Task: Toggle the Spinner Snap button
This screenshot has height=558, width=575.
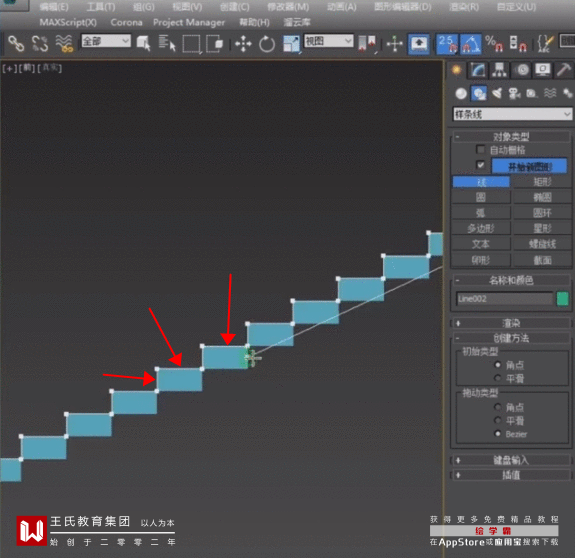Action: click(x=518, y=44)
